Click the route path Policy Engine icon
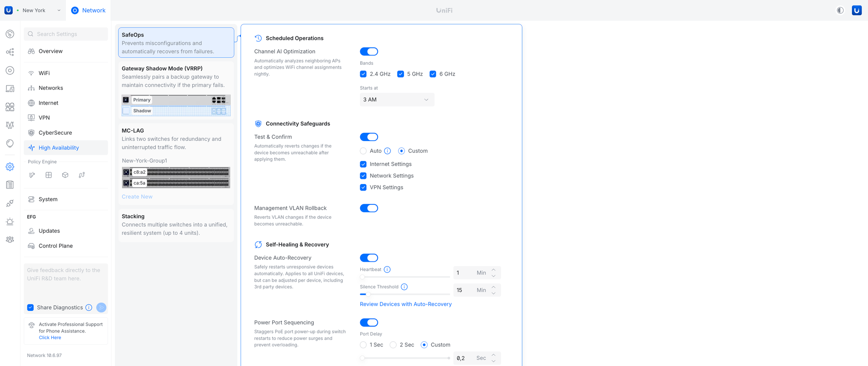The width and height of the screenshot is (868, 366). pos(82,175)
